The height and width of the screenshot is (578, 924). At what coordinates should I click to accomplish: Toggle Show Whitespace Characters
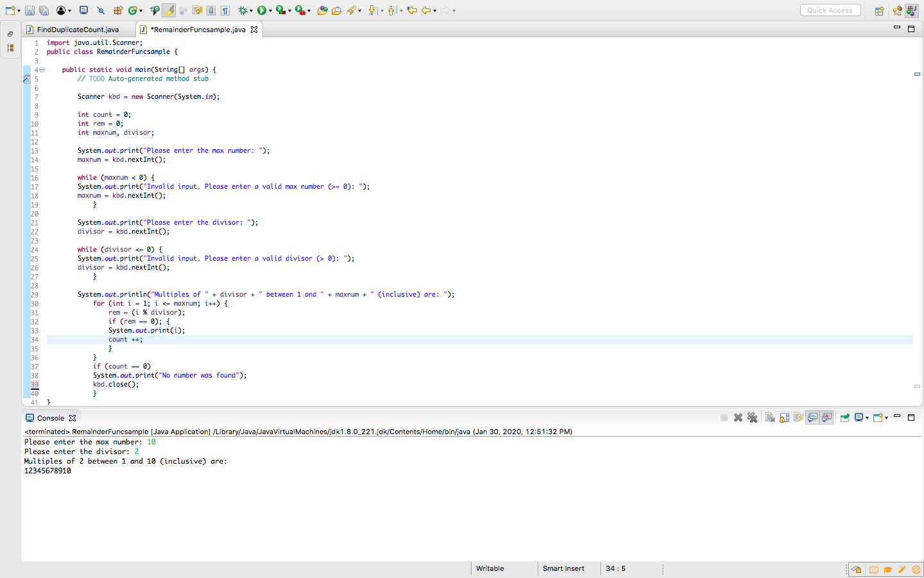[x=225, y=10]
